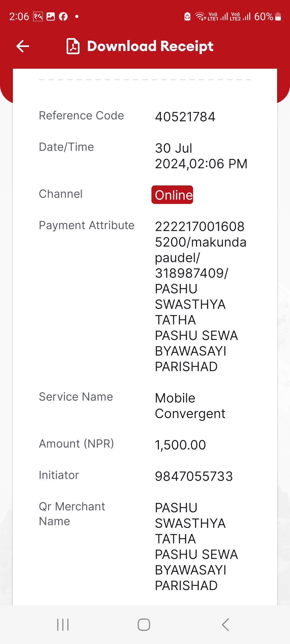Tap the Android back navigation chevron

coord(226,625)
